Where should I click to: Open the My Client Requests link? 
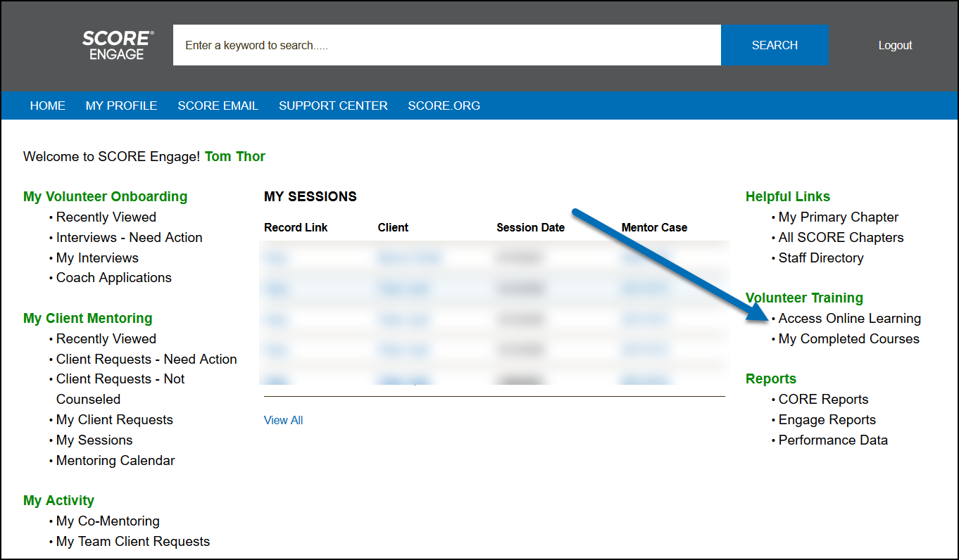[x=115, y=419]
